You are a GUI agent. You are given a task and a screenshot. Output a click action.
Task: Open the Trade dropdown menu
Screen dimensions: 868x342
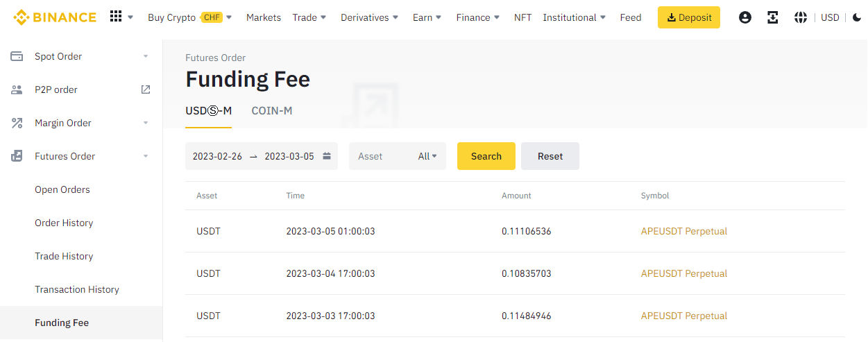tap(309, 17)
